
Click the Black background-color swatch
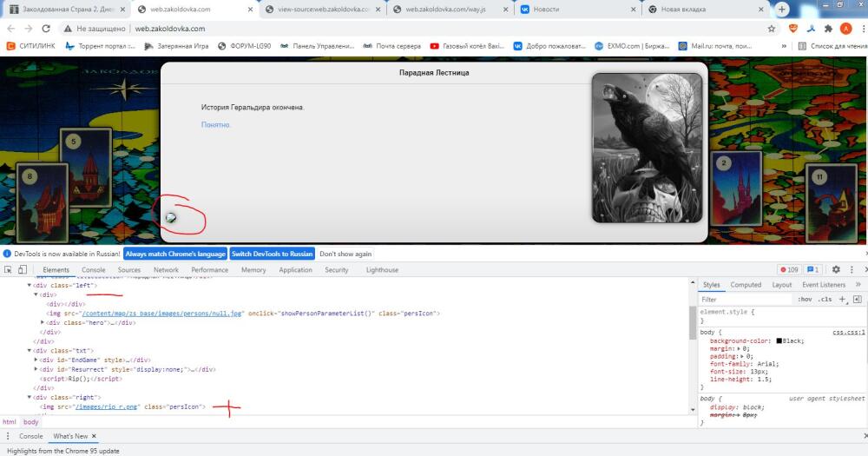(779, 340)
